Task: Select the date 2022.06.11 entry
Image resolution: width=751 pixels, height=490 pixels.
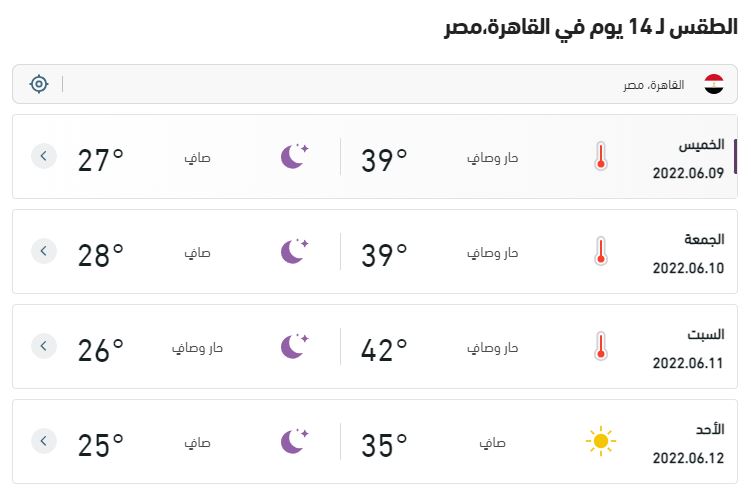Action: coord(688,363)
